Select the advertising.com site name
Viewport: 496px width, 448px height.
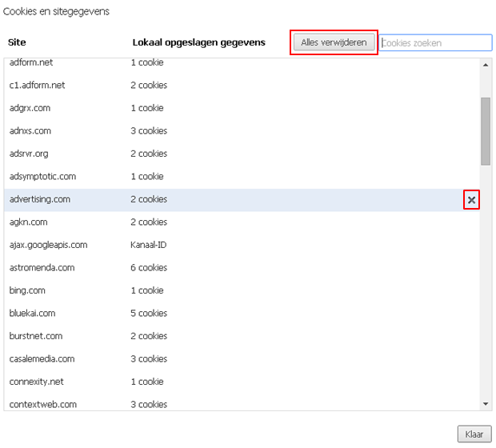(40, 199)
